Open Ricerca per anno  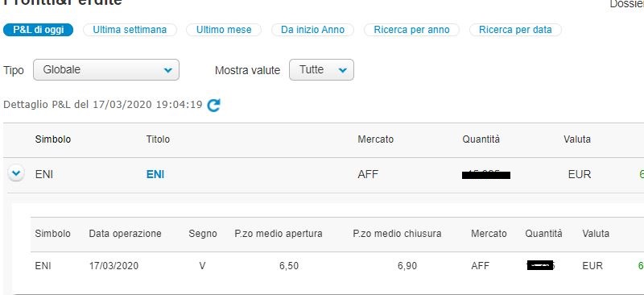click(x=411, y=30)
